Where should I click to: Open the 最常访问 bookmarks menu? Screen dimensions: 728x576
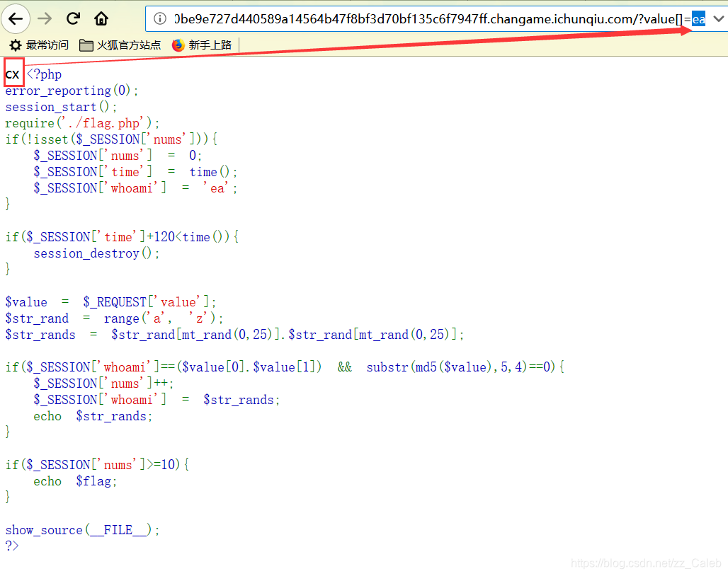39,45
